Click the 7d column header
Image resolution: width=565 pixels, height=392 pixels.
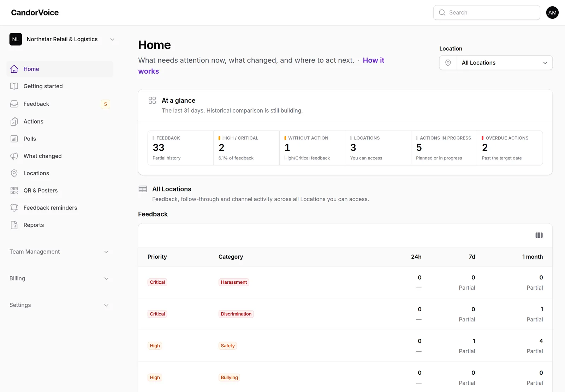472,257
